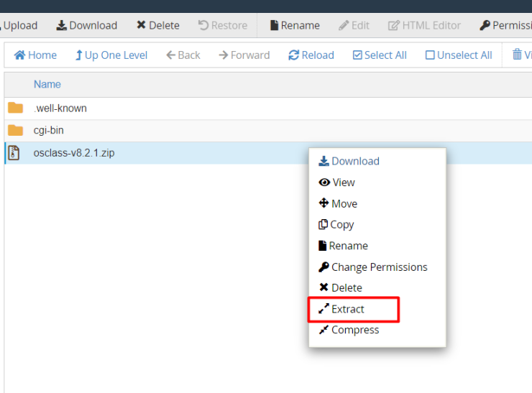The height and width of the screenshot is (393, 532).
Task: Reload the file listing
Action: 311,55
